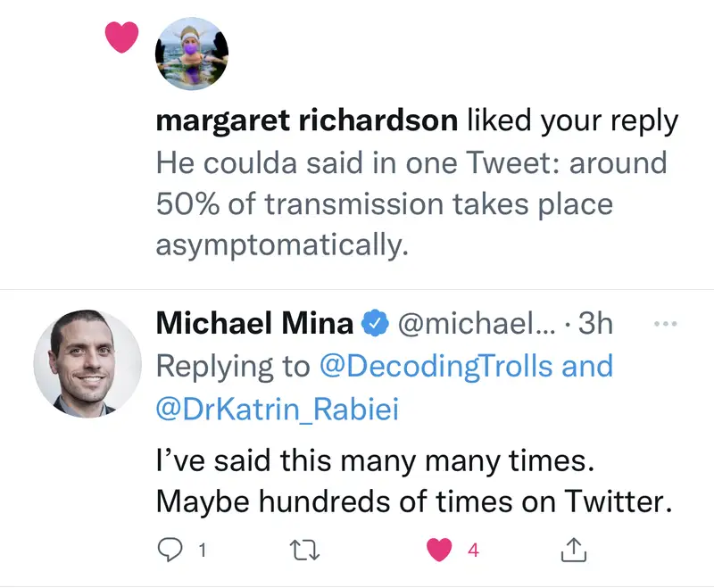The image size is (714, 588).
Task: Reply using the speech bubble icon
Action: pyautogui.click(x=170, y=551)
